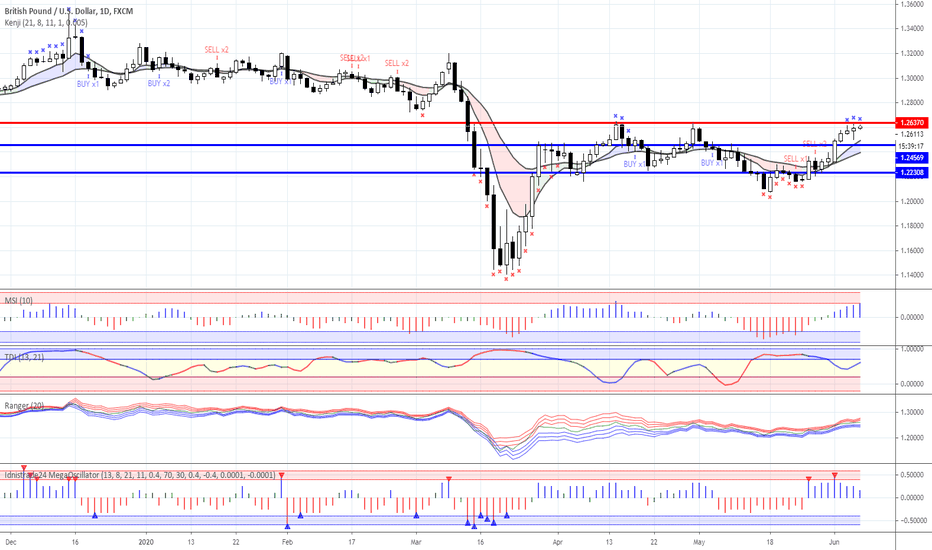Click -0.50000 on the MegaOscillator scale
Screen dimensions: 932x550
pos(911,520)
